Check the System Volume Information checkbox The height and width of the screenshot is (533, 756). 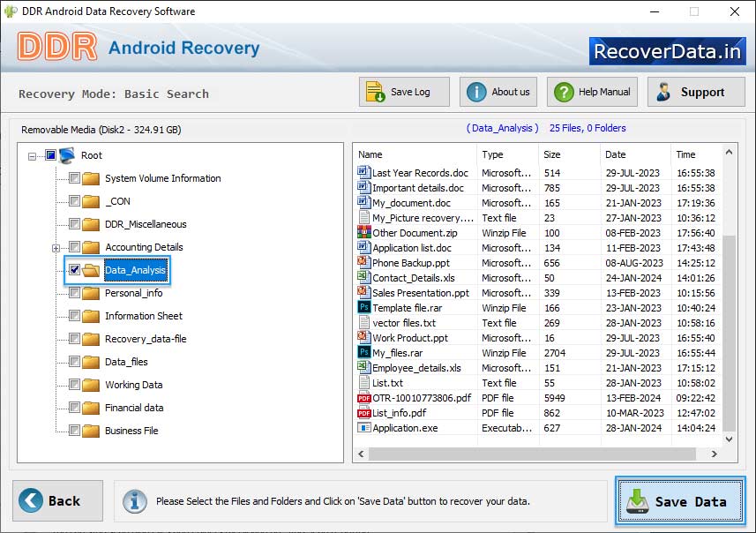click(x=74, y=178)
